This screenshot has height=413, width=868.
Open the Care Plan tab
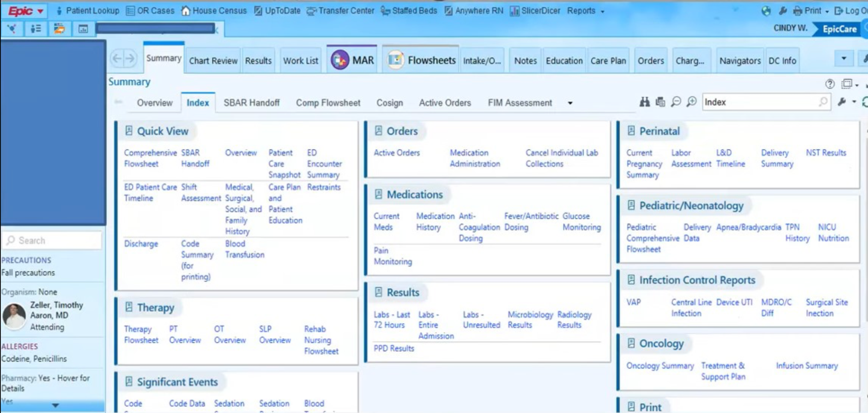coord(608,60)
